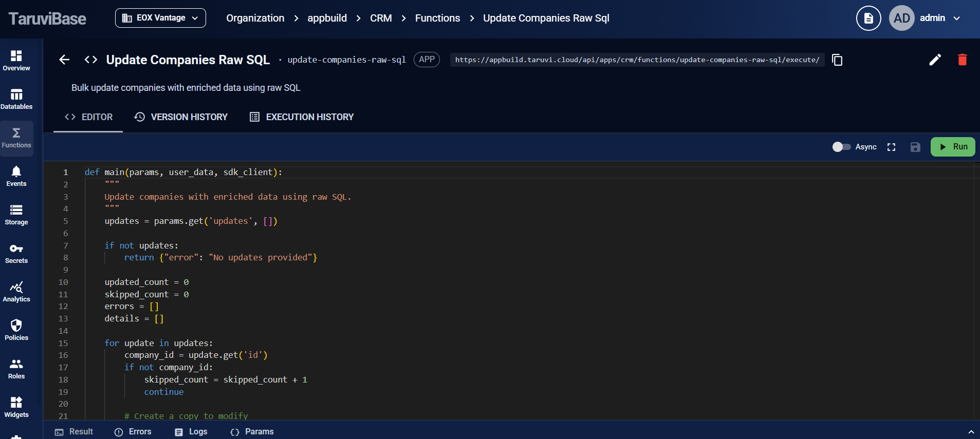
Task: Save the code with floppy icon
Action: [915, 147]
